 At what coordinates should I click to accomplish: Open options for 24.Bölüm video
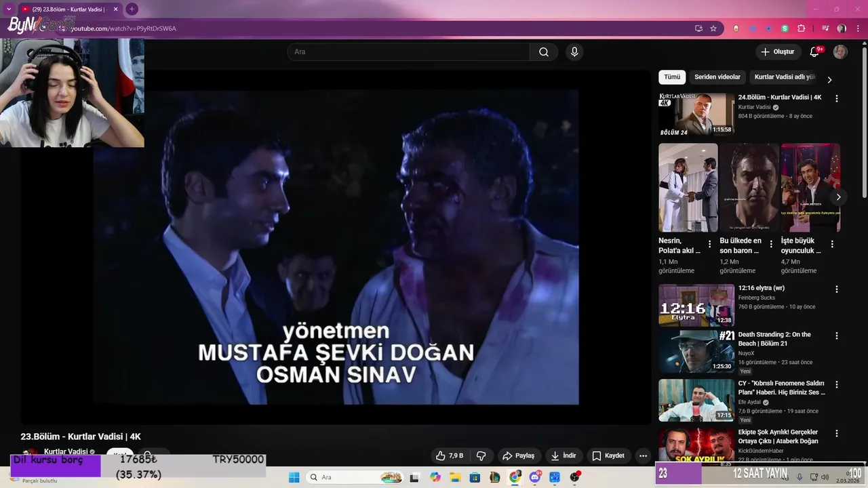[x=836, y=98]
